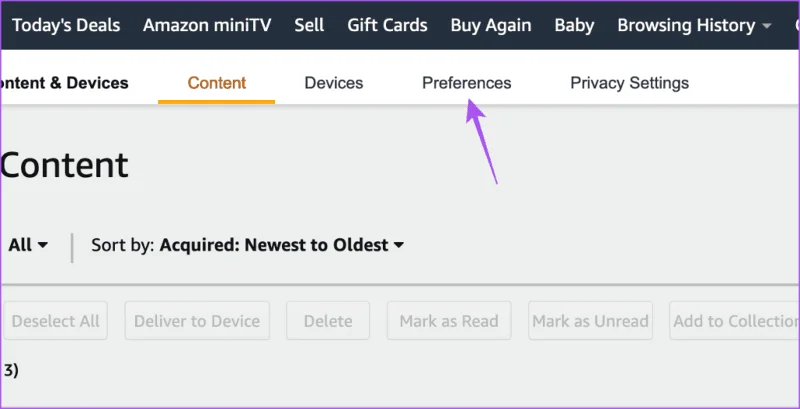This screenshot has height=409, width=800.
Task: Visit the Buy Again page
Action: (x=491, y=25)
